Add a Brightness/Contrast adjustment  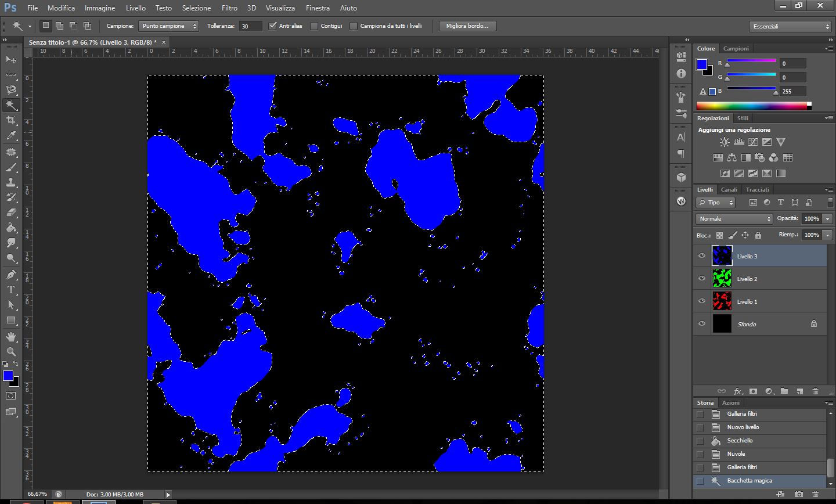pos(725,142)
